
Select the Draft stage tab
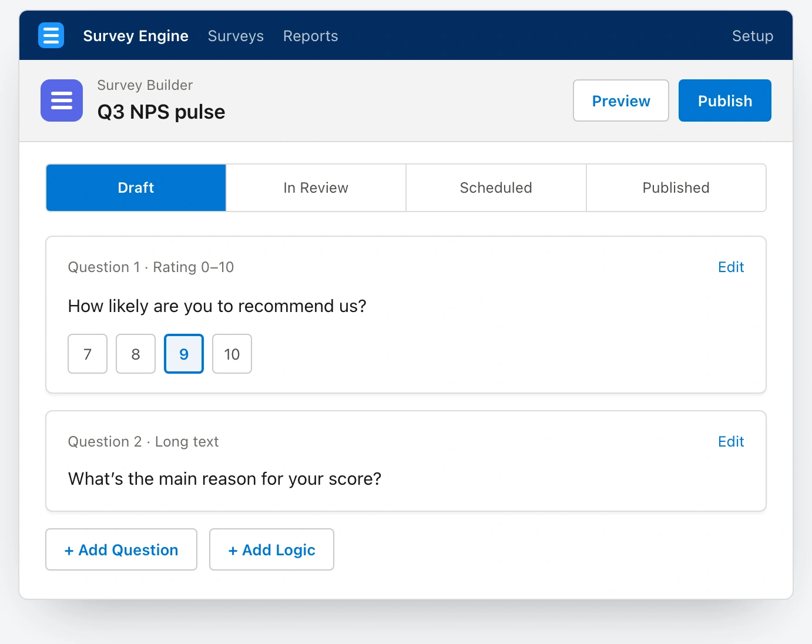tap(136, 187)
